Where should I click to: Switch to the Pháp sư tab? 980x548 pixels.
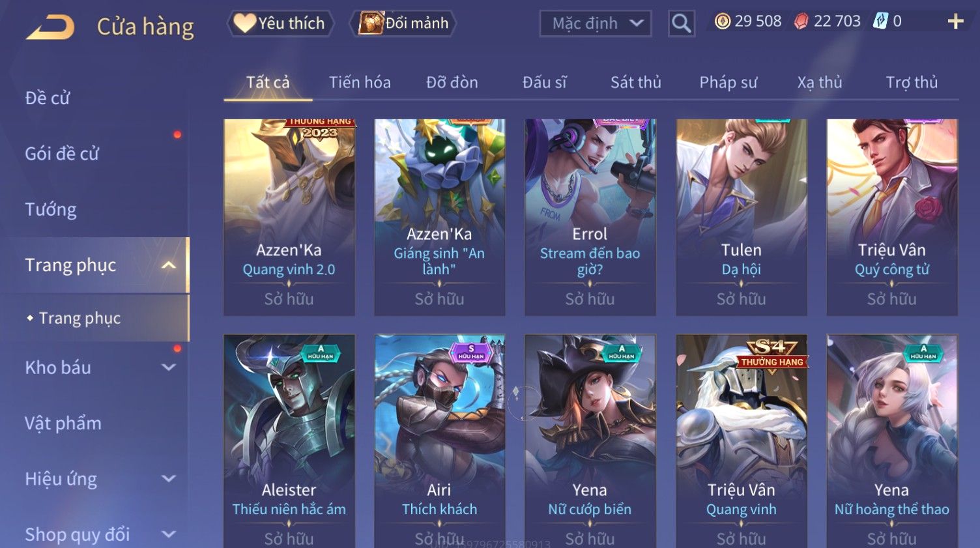[728, 83]
